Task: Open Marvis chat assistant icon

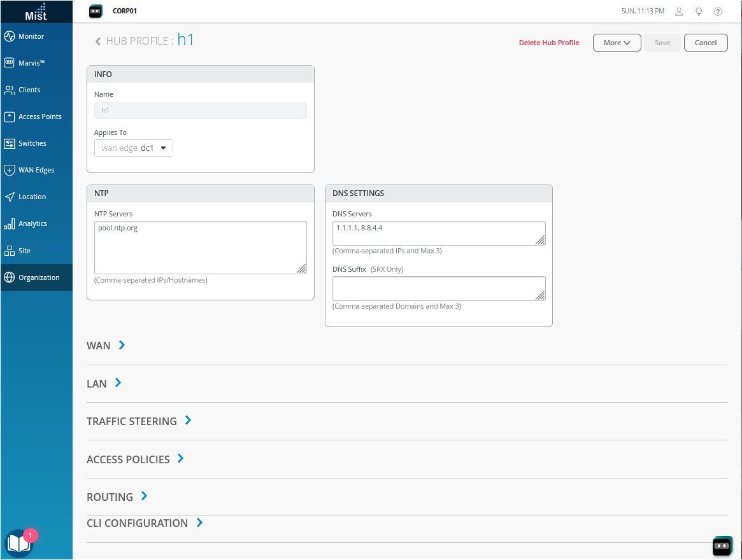Action: [722, 545]
